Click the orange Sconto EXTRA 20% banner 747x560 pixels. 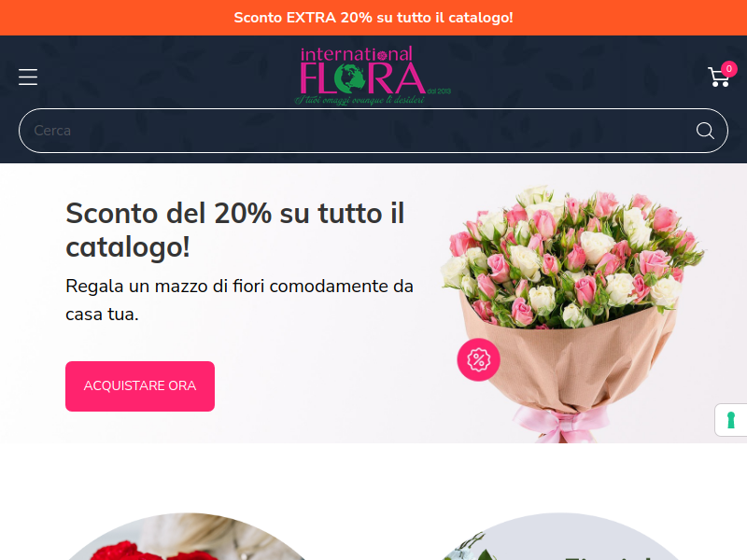pos(373,18)
